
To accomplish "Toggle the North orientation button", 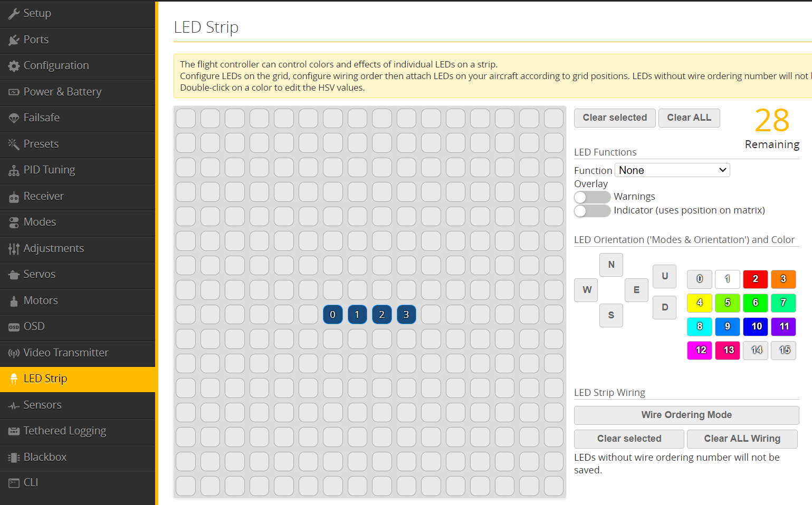I will click(611, 265).
